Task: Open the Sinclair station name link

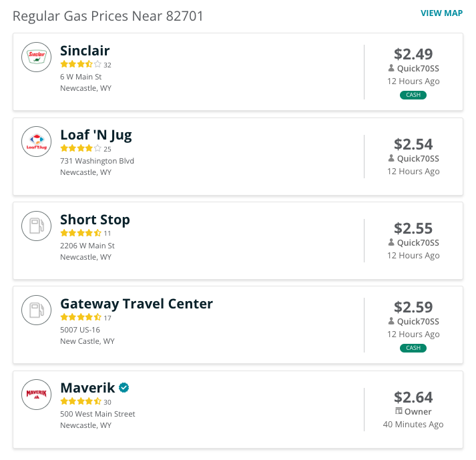Action: pyautogui.click(x=85, y=51)
